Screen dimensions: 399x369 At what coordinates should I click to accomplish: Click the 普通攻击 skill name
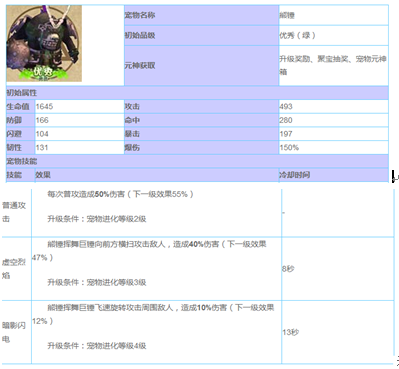[x=14, y=212]
